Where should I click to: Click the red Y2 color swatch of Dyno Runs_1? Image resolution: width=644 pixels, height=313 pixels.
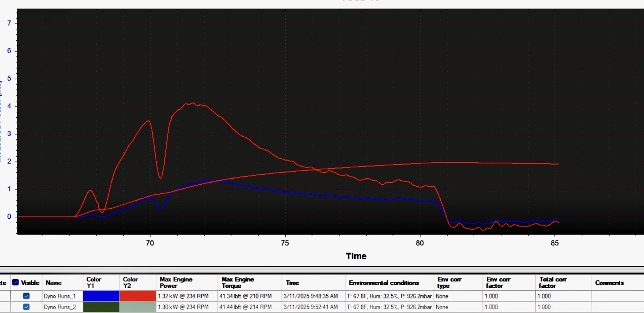pos(138,296)
